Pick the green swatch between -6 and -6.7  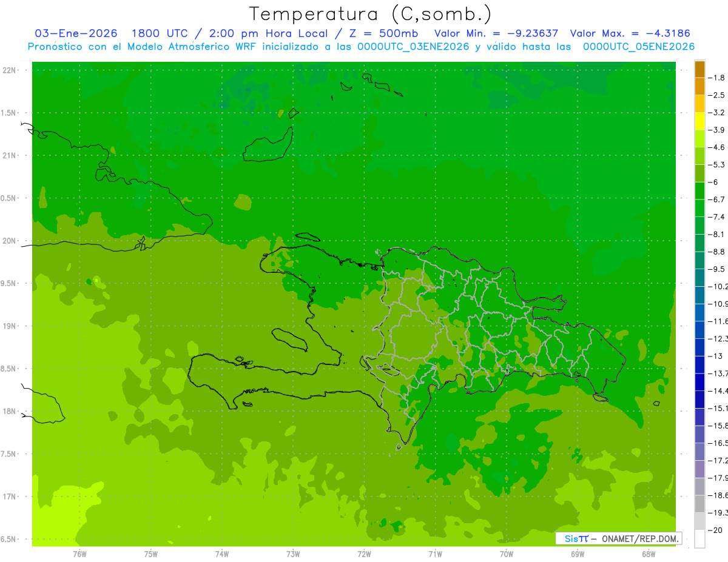coord(699,191)
